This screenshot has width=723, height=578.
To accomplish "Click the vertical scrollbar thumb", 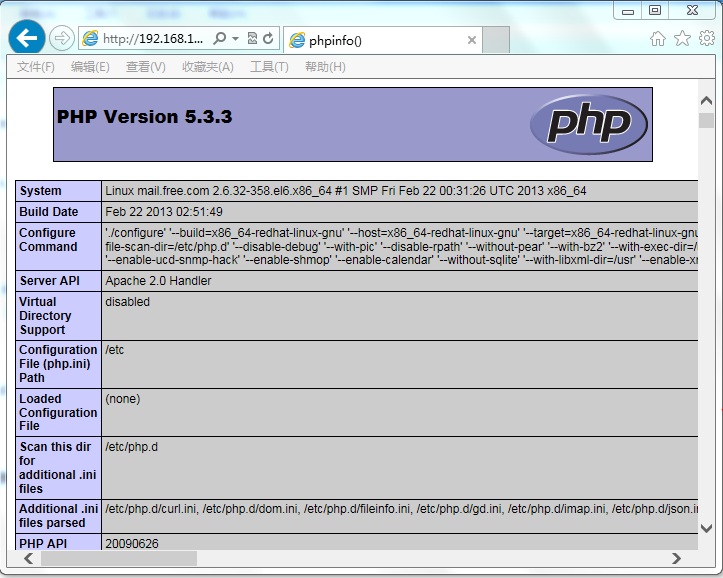I will tap(706, 120).
